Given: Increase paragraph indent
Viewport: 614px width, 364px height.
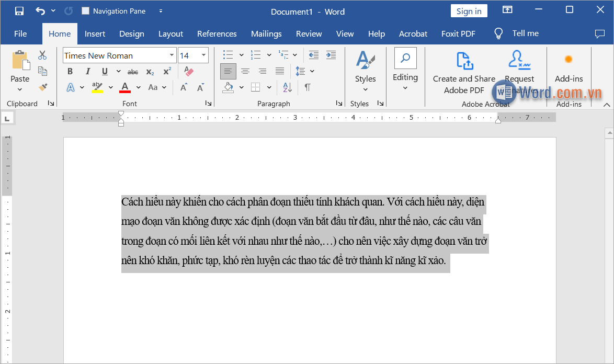Looking at the screenshot, I should [331, 55].
